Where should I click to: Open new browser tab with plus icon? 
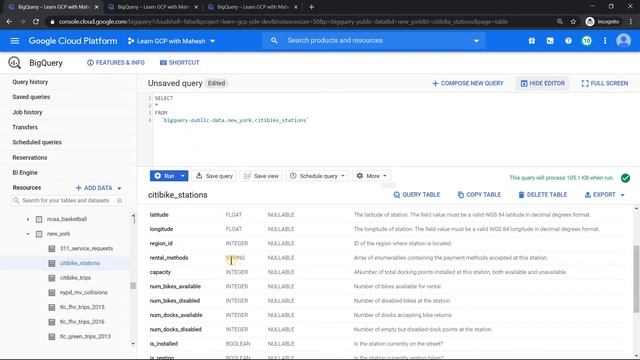tap(311, 7)
